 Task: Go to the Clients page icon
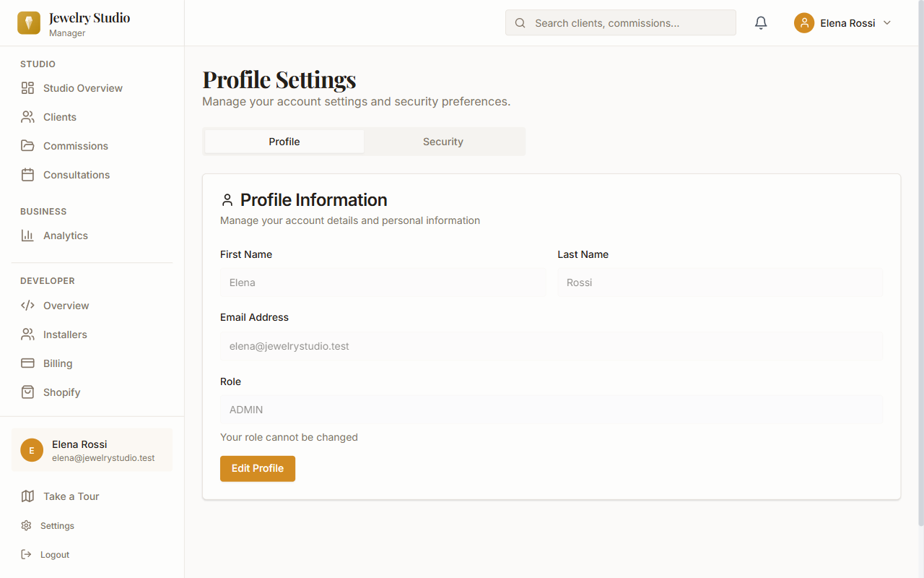click(27, 117)
